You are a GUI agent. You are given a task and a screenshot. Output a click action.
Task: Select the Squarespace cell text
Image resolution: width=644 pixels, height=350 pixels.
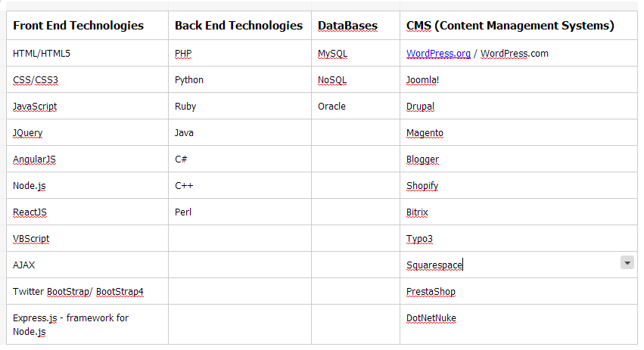[434, 265]
